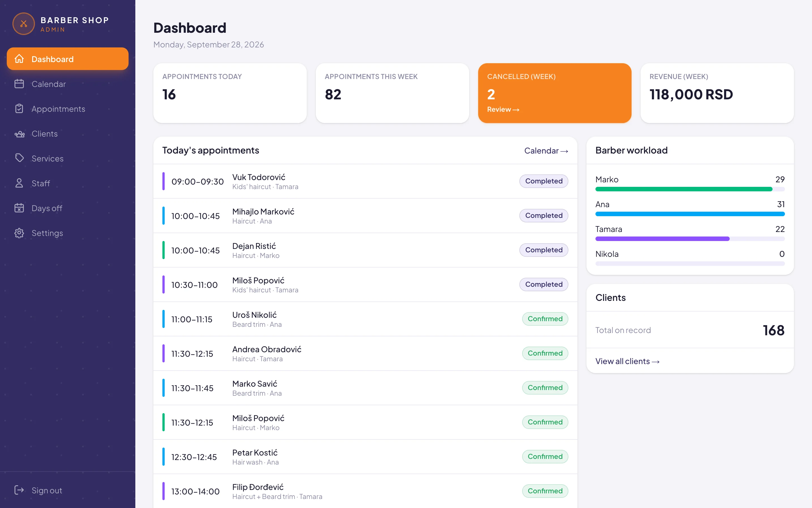Open the Revenue (Week) card
812x508 pixels.
point(717,93)
